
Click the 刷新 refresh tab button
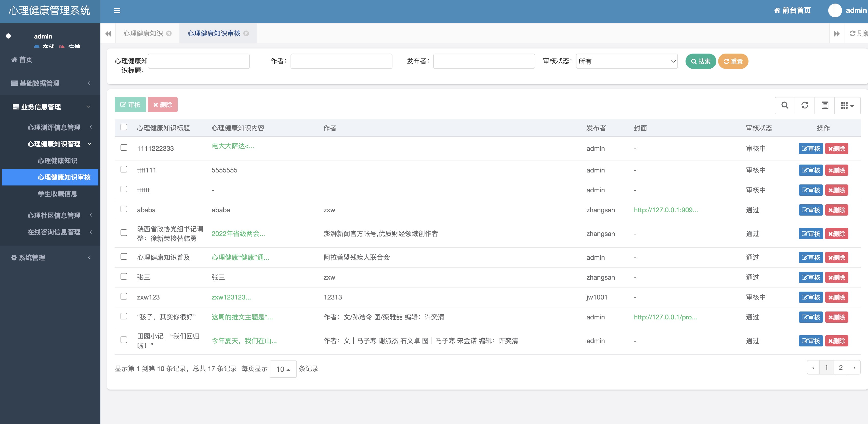[x=859, y=33]
